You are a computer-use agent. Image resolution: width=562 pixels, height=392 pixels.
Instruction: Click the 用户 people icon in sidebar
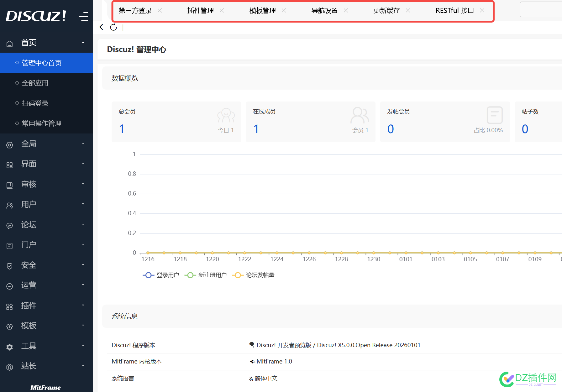click(10, 206)
